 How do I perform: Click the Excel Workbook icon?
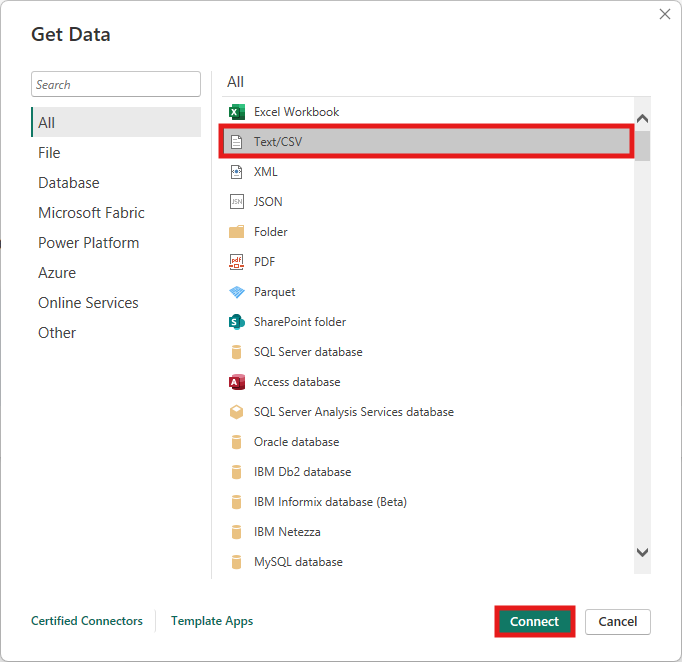click(237, 112)
